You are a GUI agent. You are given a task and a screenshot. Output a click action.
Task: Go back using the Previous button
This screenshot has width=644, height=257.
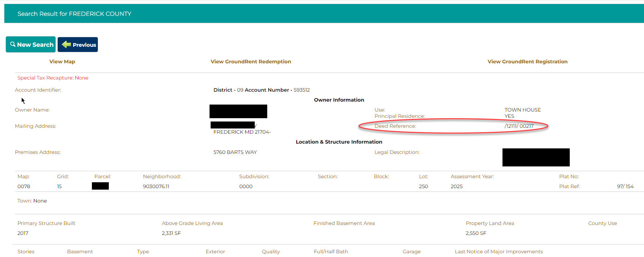pyautogui.click(x=78, y=45)
